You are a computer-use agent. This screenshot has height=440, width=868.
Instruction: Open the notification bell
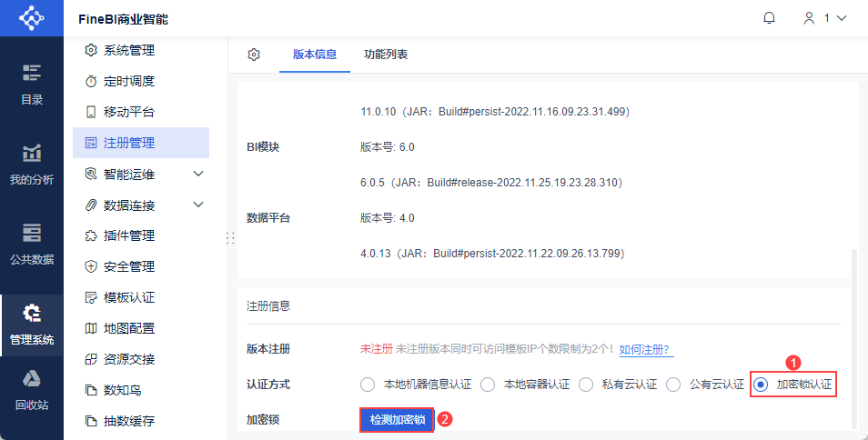coord(769,18)
